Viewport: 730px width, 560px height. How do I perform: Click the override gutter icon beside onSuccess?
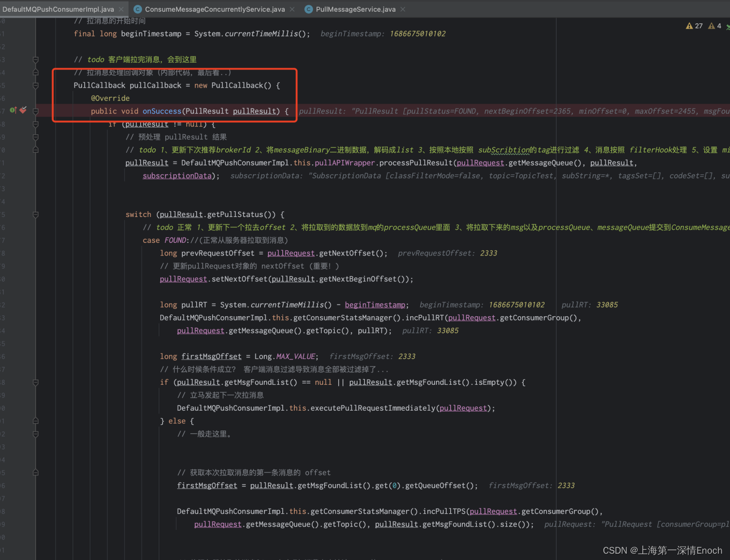pos(13,110)
